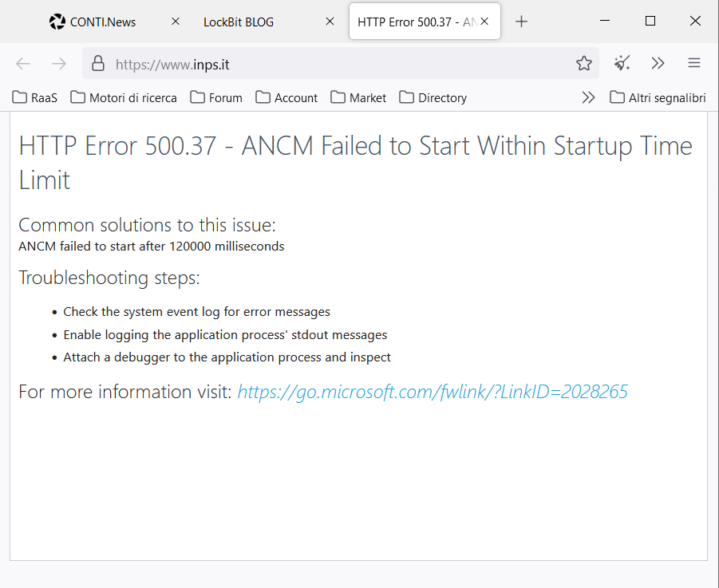Viewport: 719px width, 588px height.
Task: Open the Market bookmarks folder
Action: point(358,97)
